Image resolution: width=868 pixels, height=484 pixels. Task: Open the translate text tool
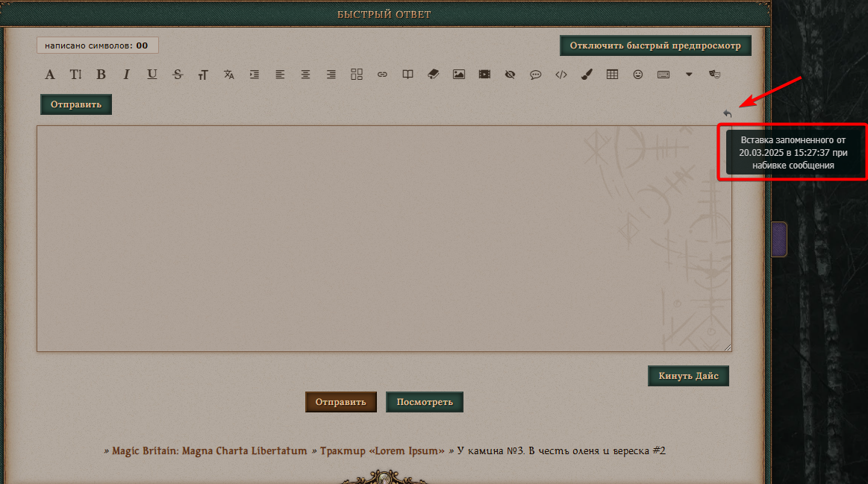228,75
